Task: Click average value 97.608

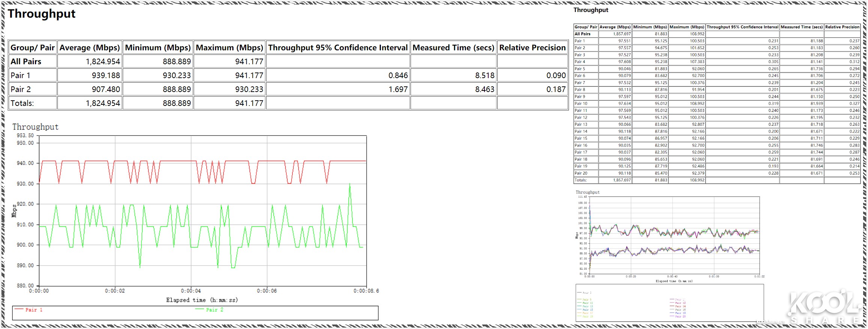Action: [x=624, y=62]
